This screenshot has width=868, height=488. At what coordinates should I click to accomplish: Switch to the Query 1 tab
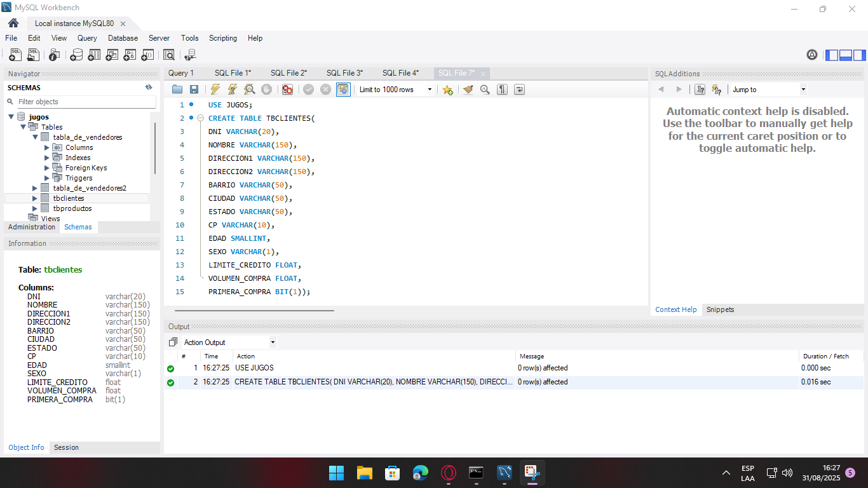pyautogui.click(x=181, y=73)
